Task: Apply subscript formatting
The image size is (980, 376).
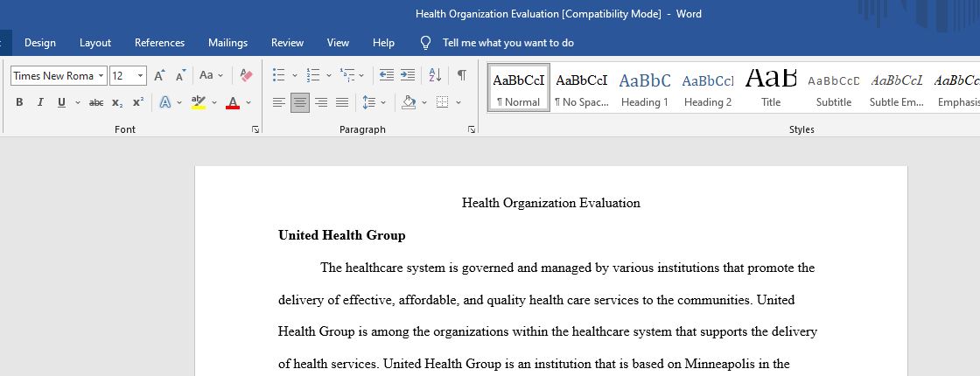Action: click(x=117, y=102)
